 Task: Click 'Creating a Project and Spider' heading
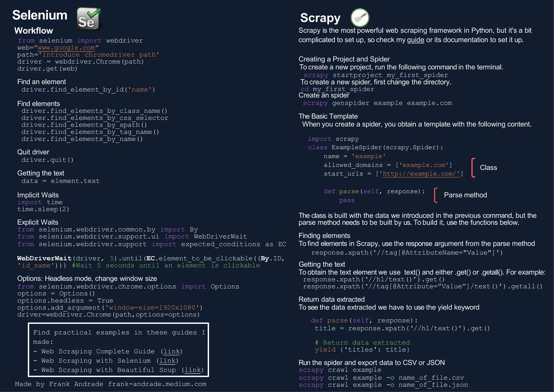[344, 59]
